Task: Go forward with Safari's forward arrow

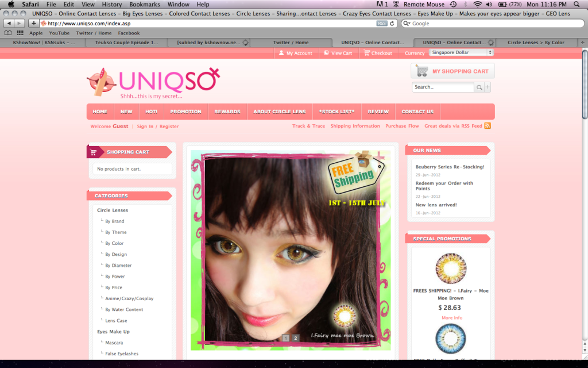Action: coord(19,23)
